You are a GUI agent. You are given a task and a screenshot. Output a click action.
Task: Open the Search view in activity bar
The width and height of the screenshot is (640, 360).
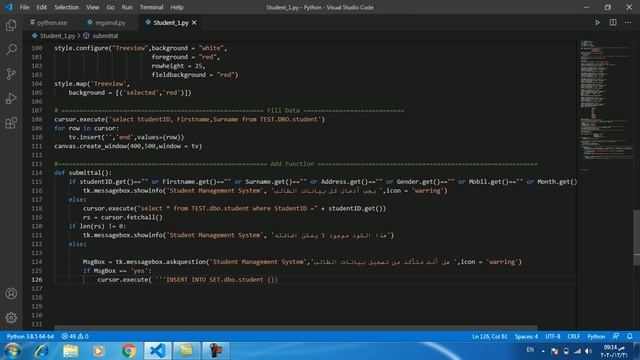point(11,49)
